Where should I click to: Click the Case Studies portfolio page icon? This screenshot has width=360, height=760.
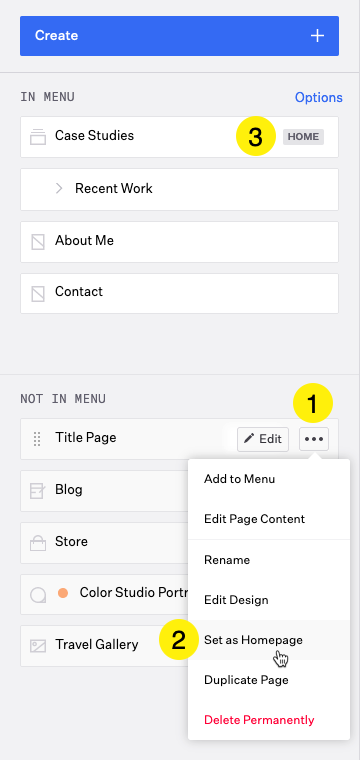coord(38,137)
